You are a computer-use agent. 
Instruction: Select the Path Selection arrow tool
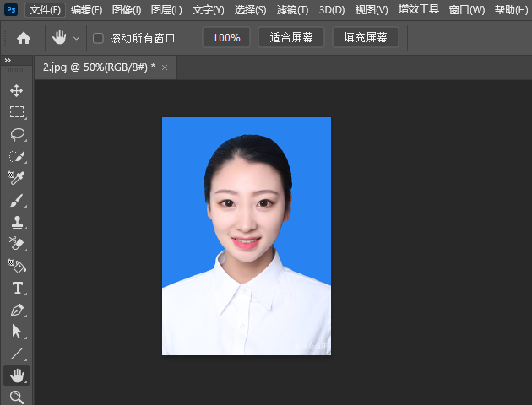tap(16, 332)
